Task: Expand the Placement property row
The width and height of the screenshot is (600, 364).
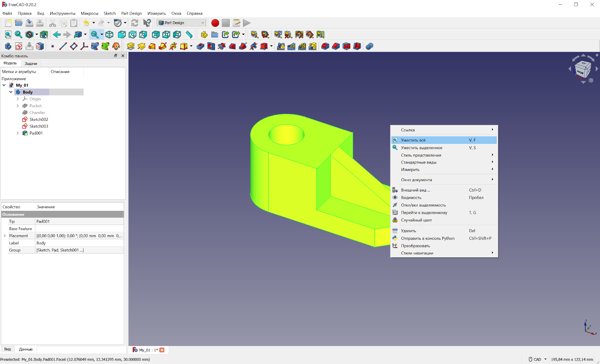Action: tap(5, 236)
